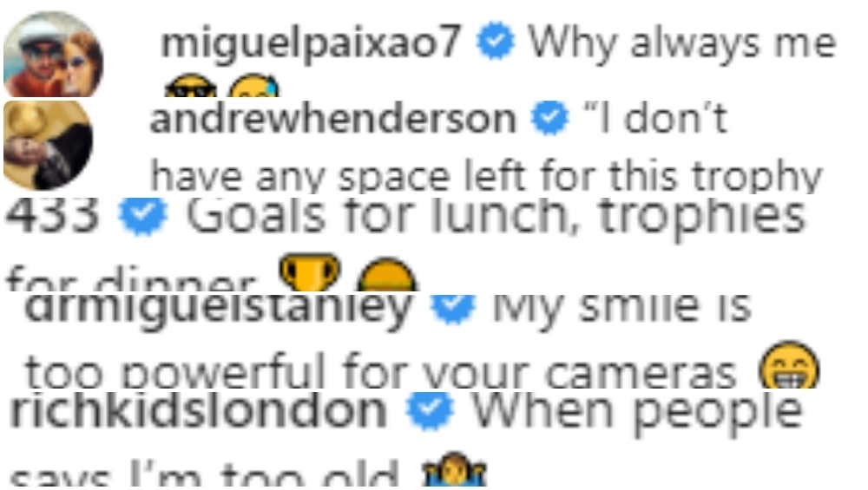Click the shrugging person emoji
Viewport: 868px width, 490px height.
454,469
